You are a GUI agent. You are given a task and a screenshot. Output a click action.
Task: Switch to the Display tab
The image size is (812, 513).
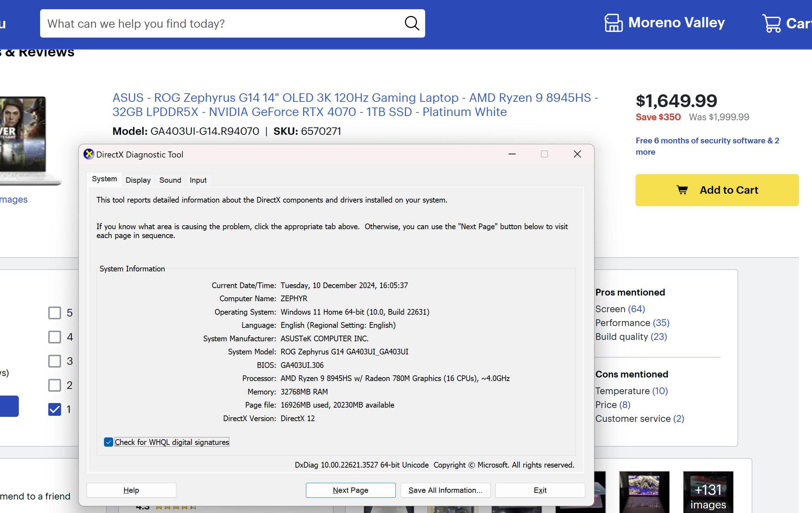(138, 180)
